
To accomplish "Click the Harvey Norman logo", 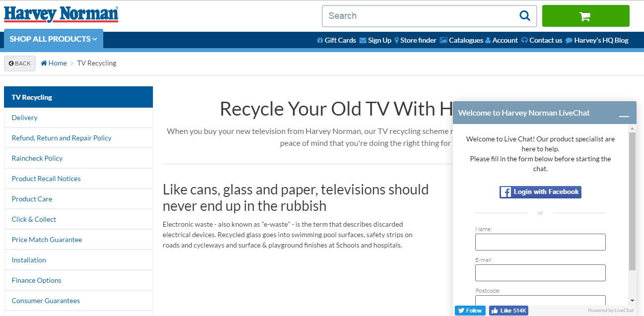I will pyautogui.click(x=61, y=14).
